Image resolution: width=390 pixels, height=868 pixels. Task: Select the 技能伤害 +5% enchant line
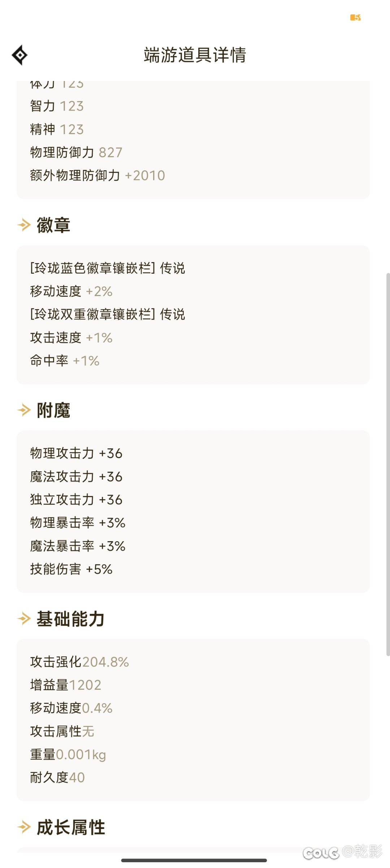point(71,569)
